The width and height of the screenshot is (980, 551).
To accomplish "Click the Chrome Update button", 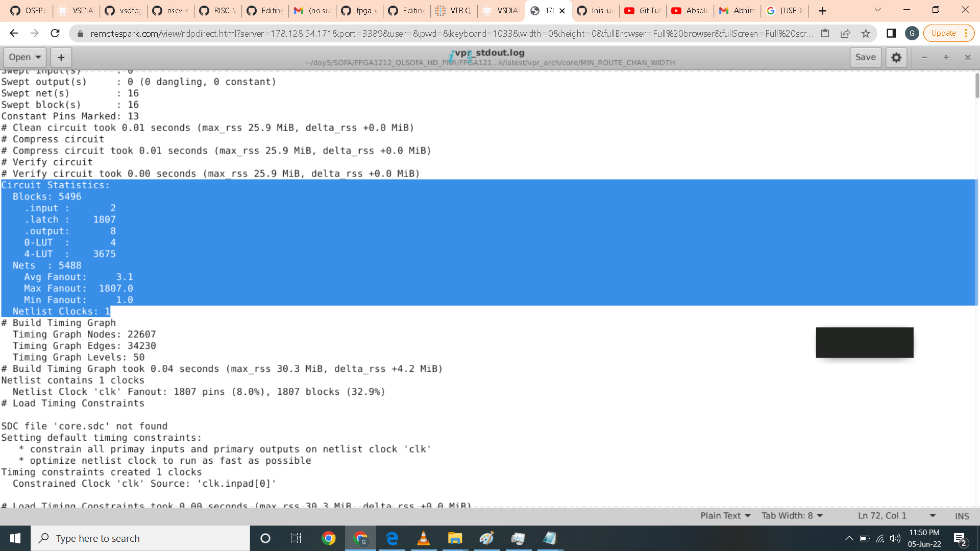I will pos(943,33).
